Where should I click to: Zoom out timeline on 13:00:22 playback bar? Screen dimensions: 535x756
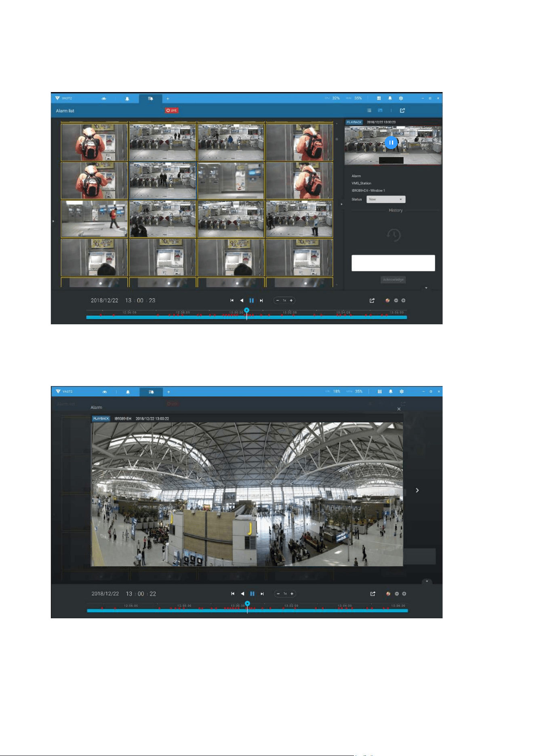(x=397, y=594)
